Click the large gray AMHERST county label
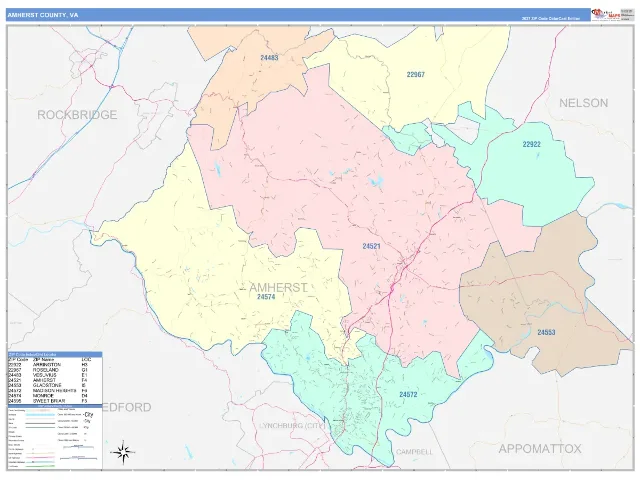The height and width of the screenshot is (480, 640). 278,288
